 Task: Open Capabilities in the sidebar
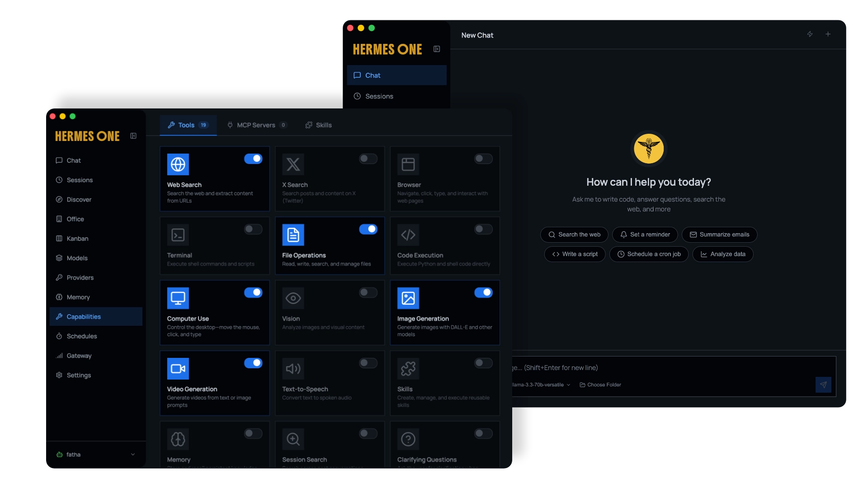click(96, 316)
